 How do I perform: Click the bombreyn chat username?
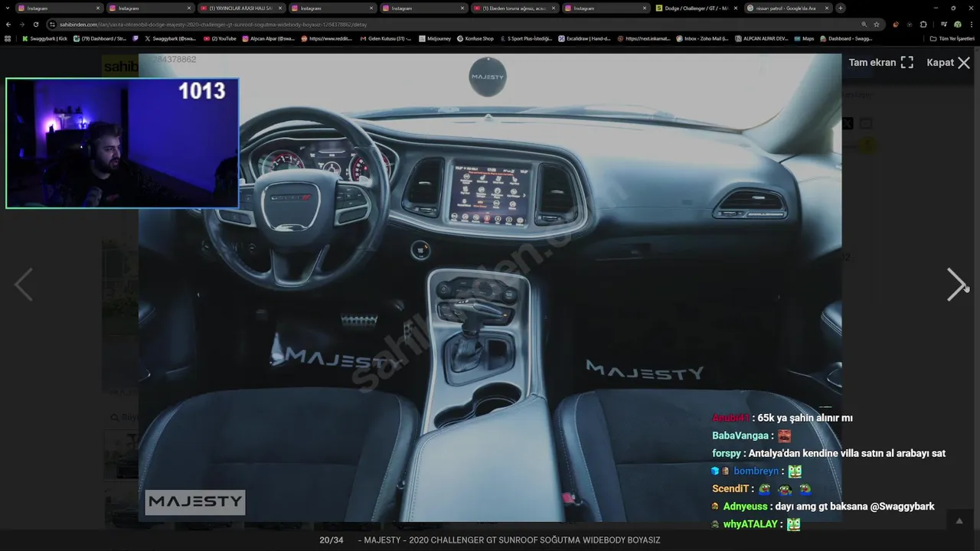tap(756, 471)
